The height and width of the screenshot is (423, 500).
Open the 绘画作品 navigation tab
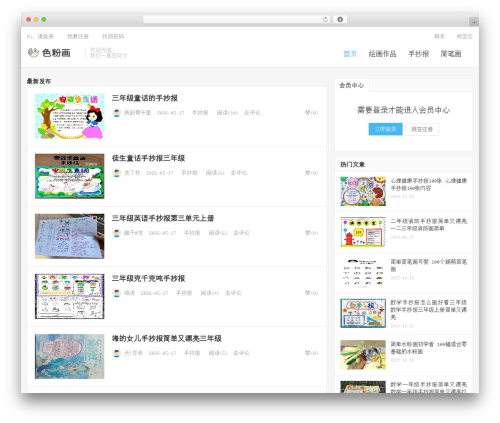coord(382,54)
